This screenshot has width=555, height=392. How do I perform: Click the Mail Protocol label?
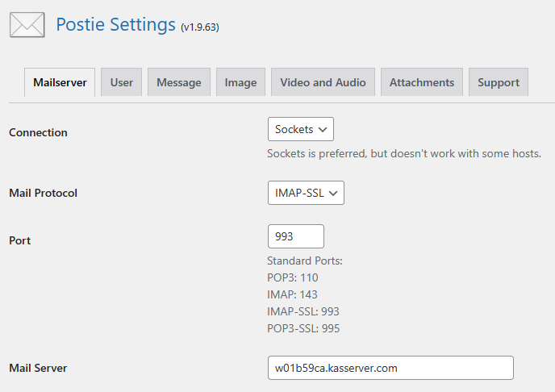click(44, 194)
